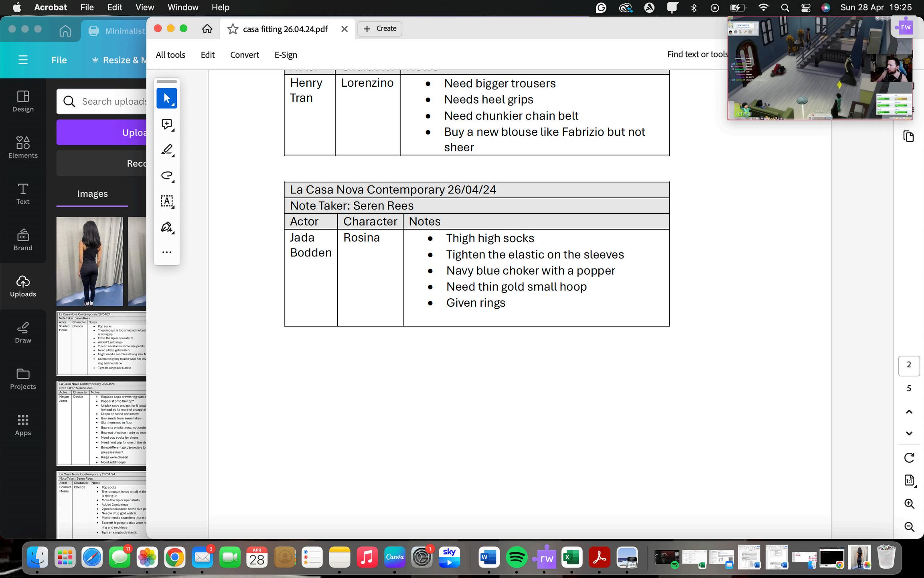Click the zoom in magnifier icon

(x=909, y=504)
